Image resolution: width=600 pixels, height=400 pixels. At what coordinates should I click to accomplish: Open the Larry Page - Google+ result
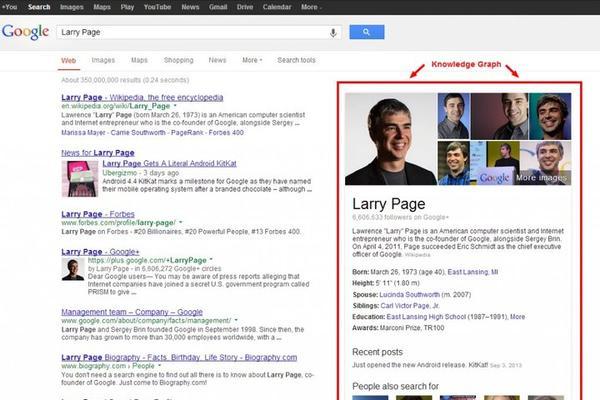100,251
